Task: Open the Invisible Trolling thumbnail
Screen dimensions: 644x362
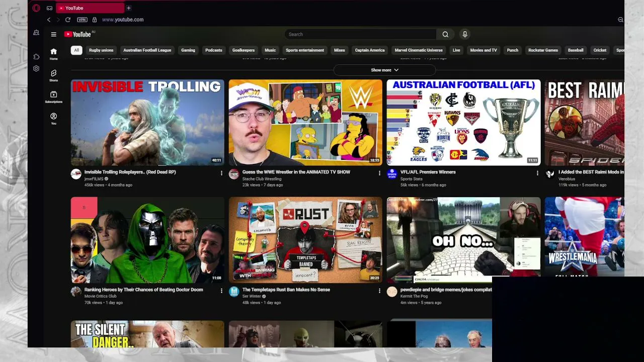Action: 147,122
